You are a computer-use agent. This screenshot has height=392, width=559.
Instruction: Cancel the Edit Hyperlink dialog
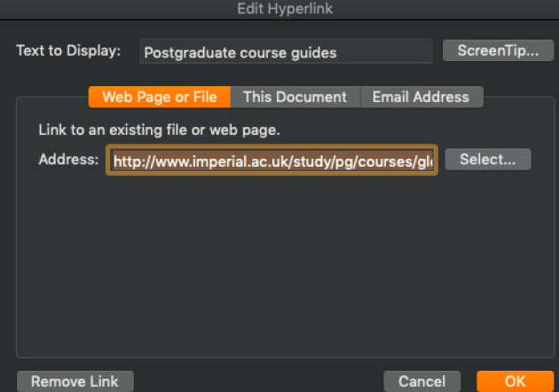coord(421,381)
